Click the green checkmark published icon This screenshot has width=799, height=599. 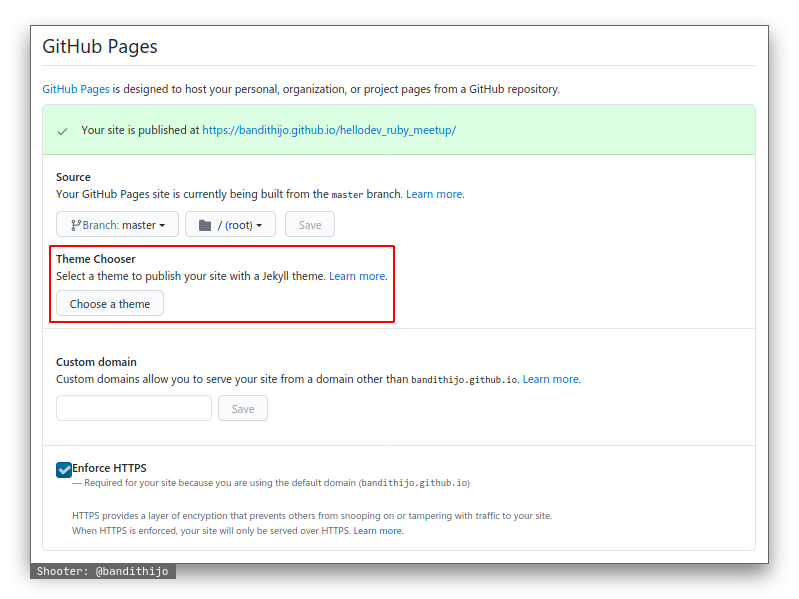point(63,131)
